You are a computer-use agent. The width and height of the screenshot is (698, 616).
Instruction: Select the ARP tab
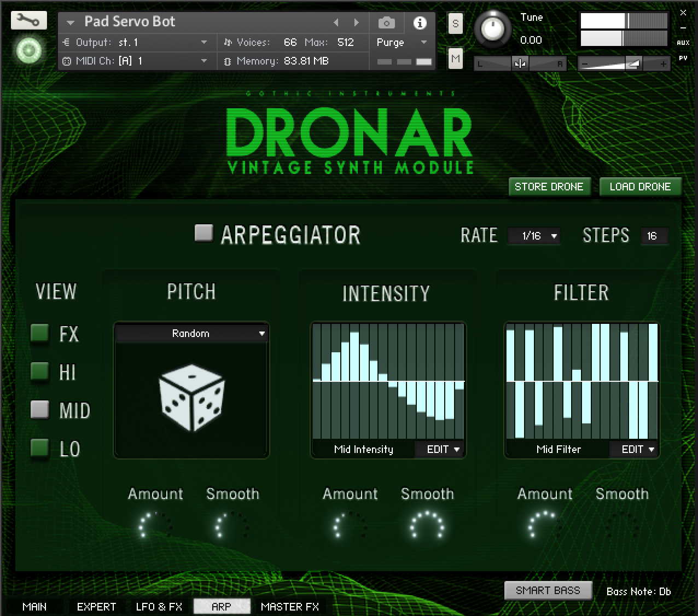tap(222, 606)
